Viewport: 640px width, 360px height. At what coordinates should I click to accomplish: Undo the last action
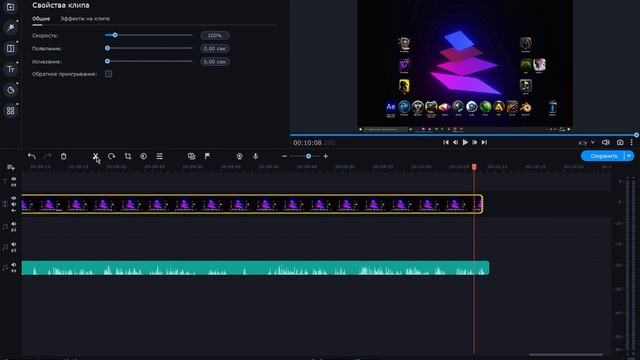coord(31,156)
